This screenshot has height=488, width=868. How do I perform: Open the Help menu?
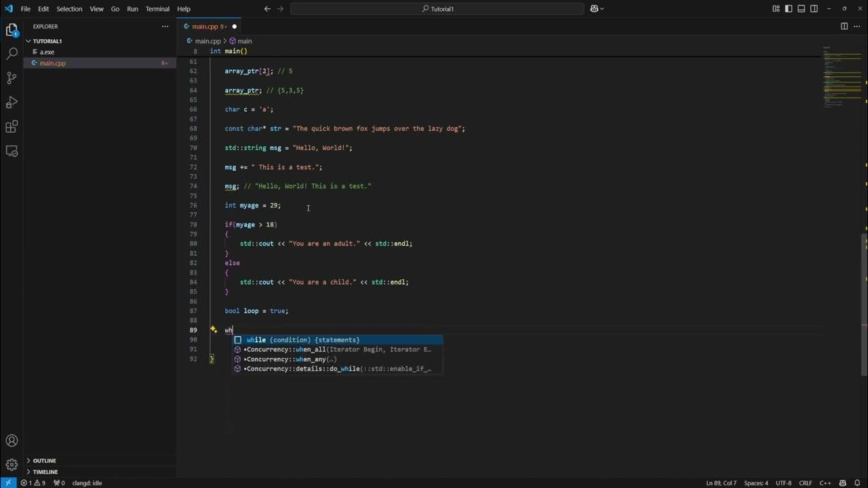point(184,9)
